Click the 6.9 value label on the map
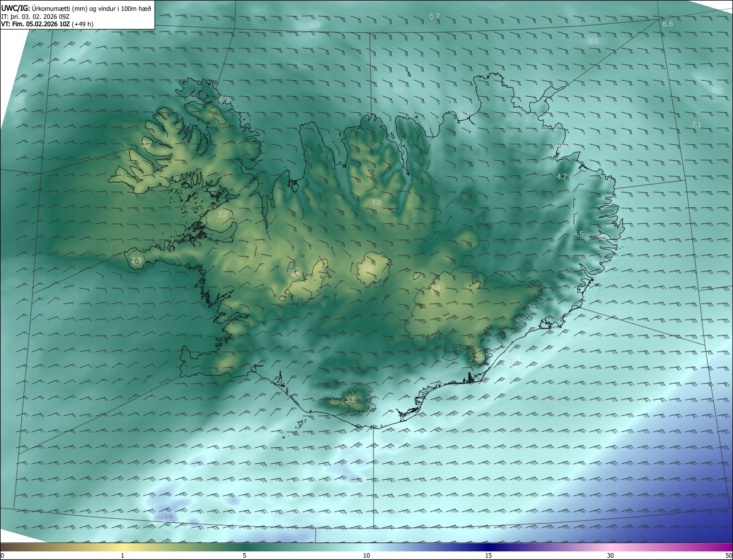This screenshot has height=560, width=733. 224,100
